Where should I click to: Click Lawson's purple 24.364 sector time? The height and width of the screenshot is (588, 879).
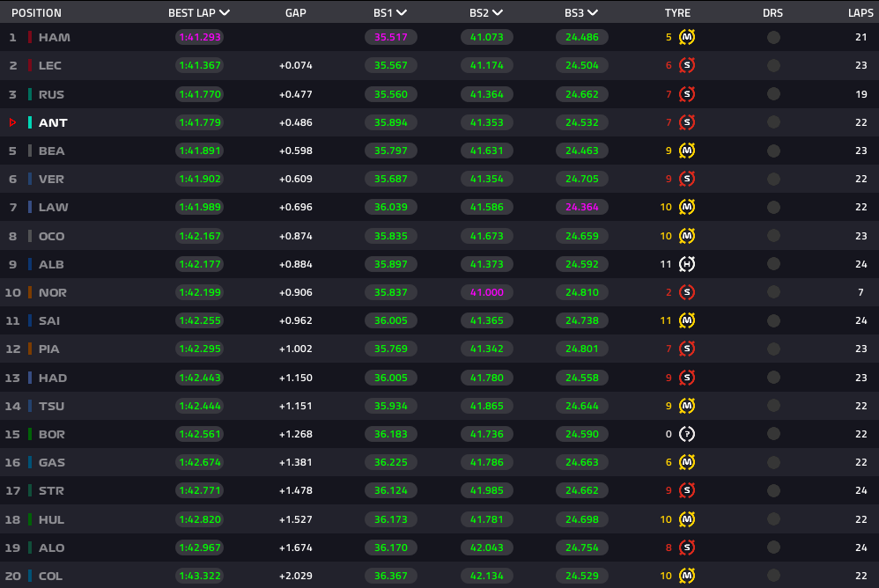pos(582,207)
